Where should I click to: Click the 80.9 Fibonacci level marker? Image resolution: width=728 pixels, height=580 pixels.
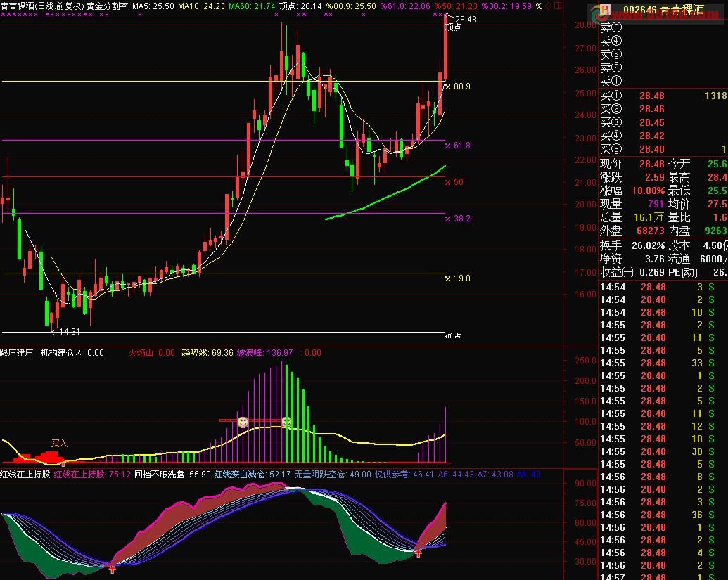pyautogui.click(x=461, y=86)
